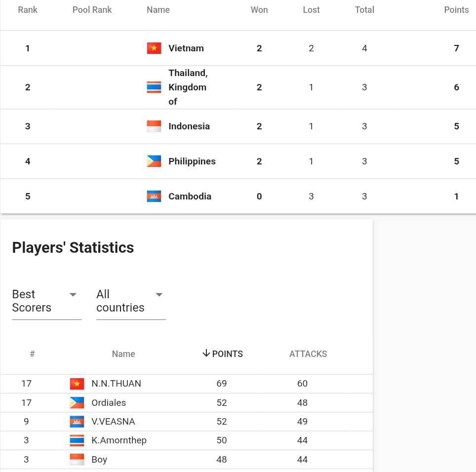The image size is (476, 472).
Task: Select player Boy in scorers list
Action: pyautogui.click(x=99, y=460)
